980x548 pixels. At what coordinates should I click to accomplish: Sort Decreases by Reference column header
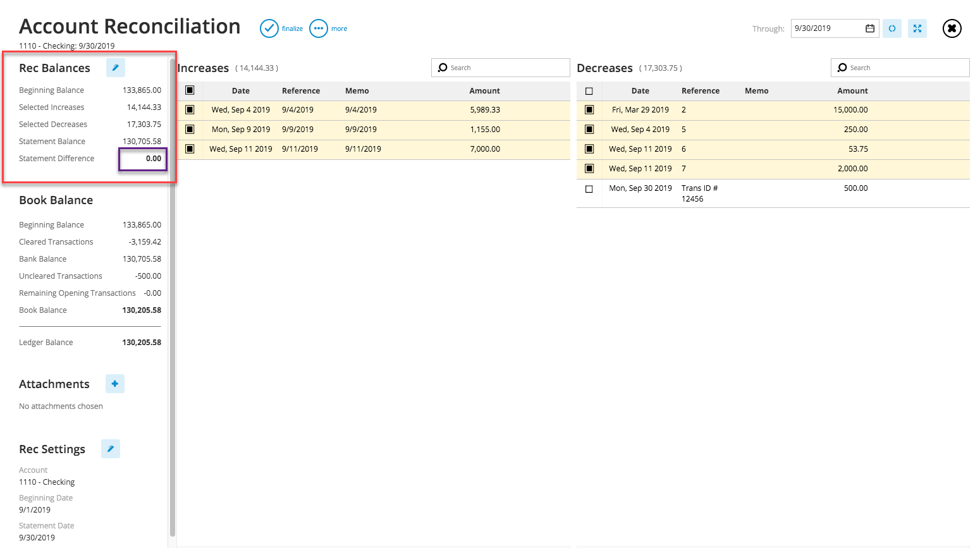pyautogui.click(x=701, y=91)
